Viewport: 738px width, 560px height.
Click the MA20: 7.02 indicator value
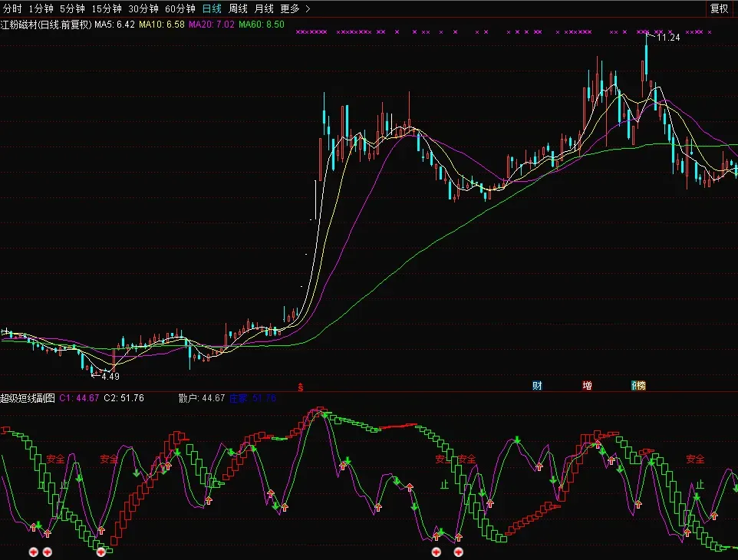coord(211,25)
